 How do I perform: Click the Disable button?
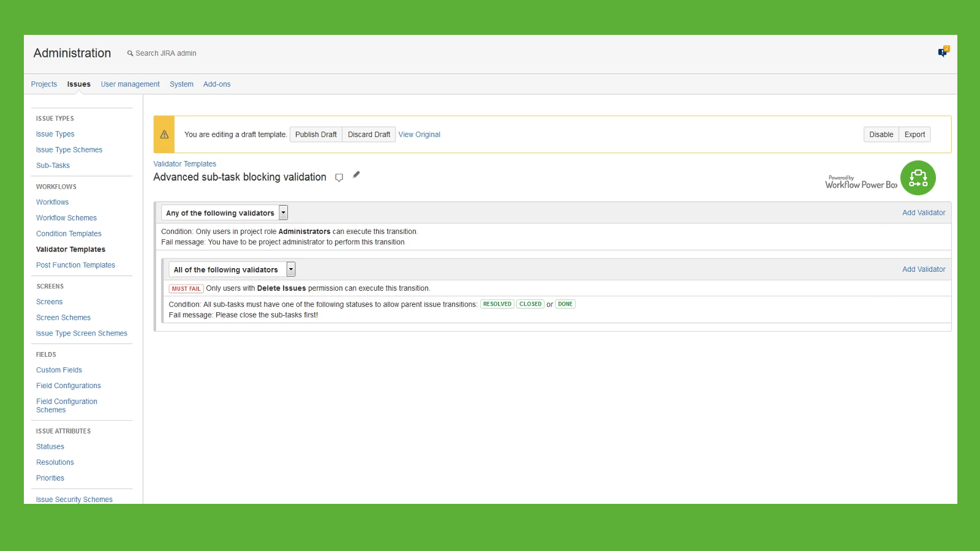coord(881,135)
